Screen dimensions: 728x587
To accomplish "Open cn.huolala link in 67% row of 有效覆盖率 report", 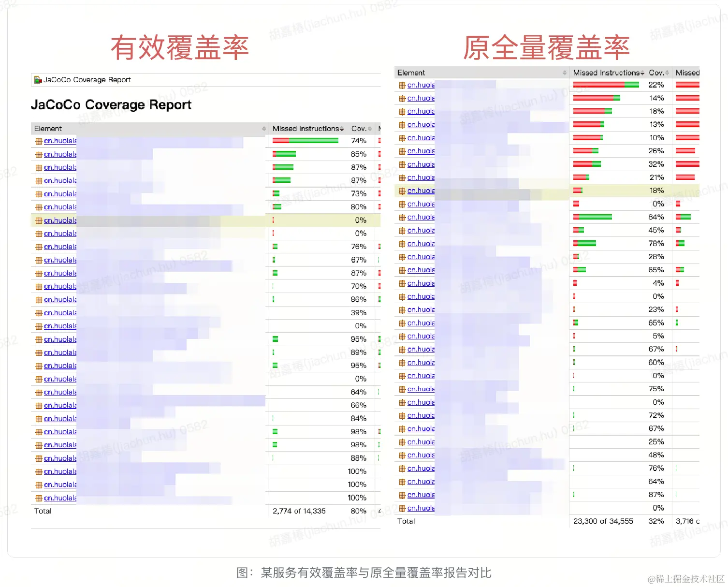I will coord(60,260).
